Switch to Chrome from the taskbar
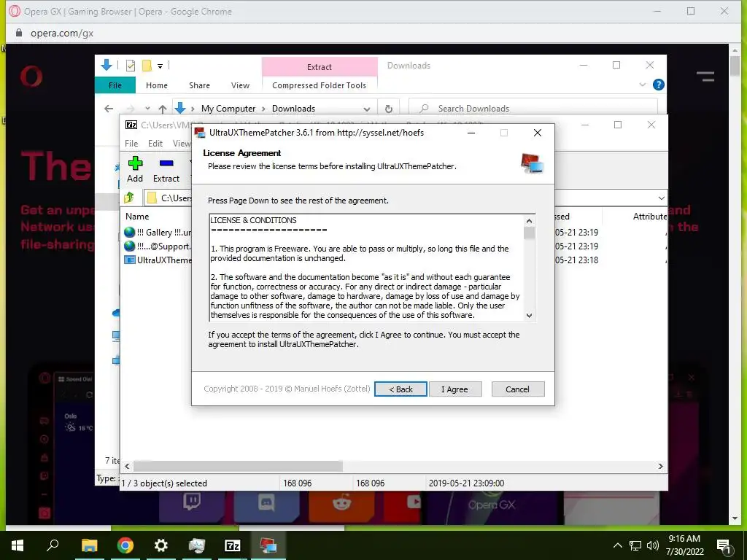Image resolution: width=747 pixels, height=560 pixels. (125, 545)
